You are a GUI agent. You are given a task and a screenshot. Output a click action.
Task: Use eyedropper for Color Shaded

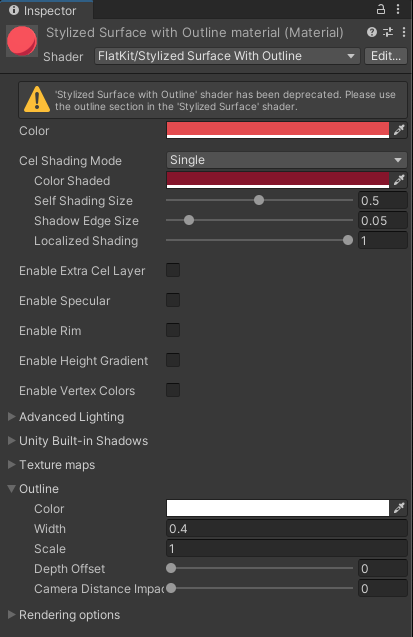[399, 180]
